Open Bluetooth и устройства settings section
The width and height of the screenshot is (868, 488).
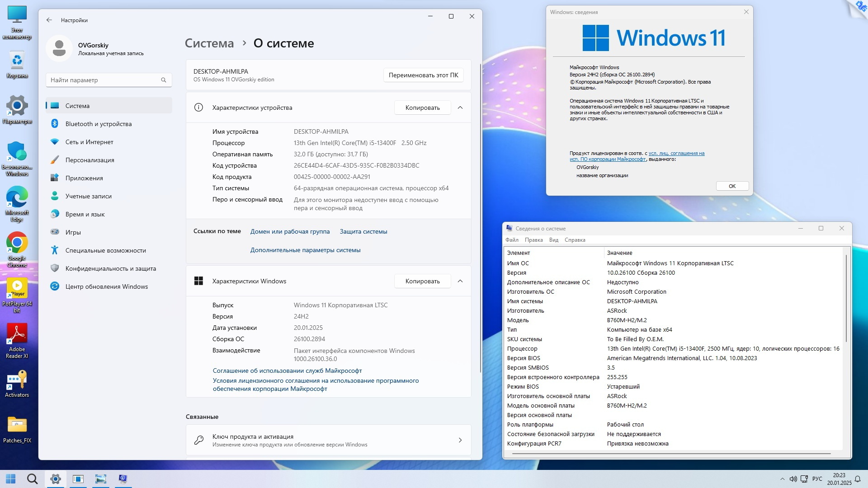[98, 124]
